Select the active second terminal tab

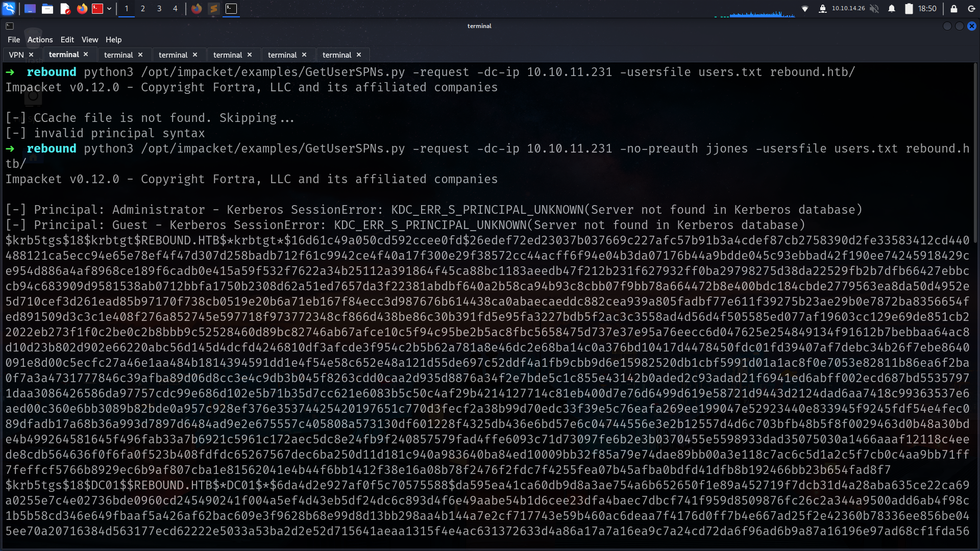click(x=64, y=55)
